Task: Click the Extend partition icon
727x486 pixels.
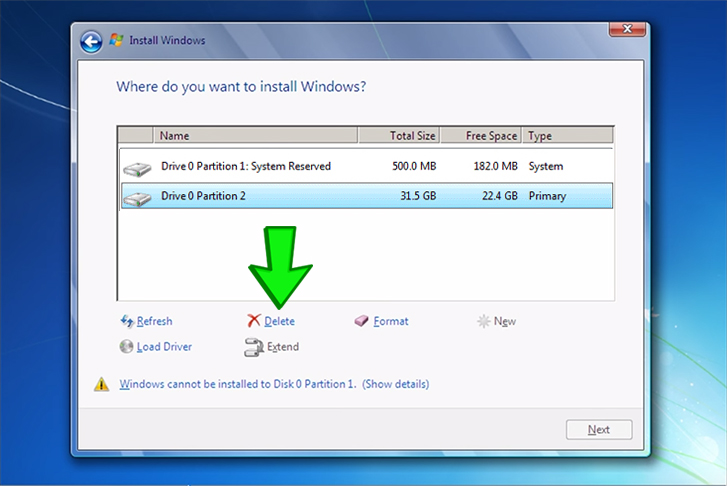Action: click(254, 347)
